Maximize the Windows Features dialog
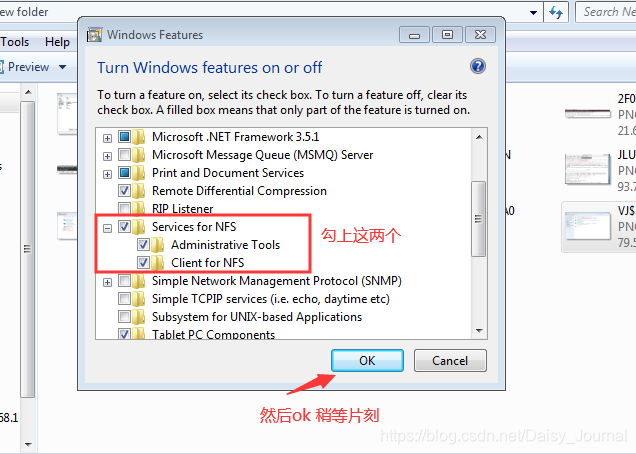 click(x=447, y=35)
